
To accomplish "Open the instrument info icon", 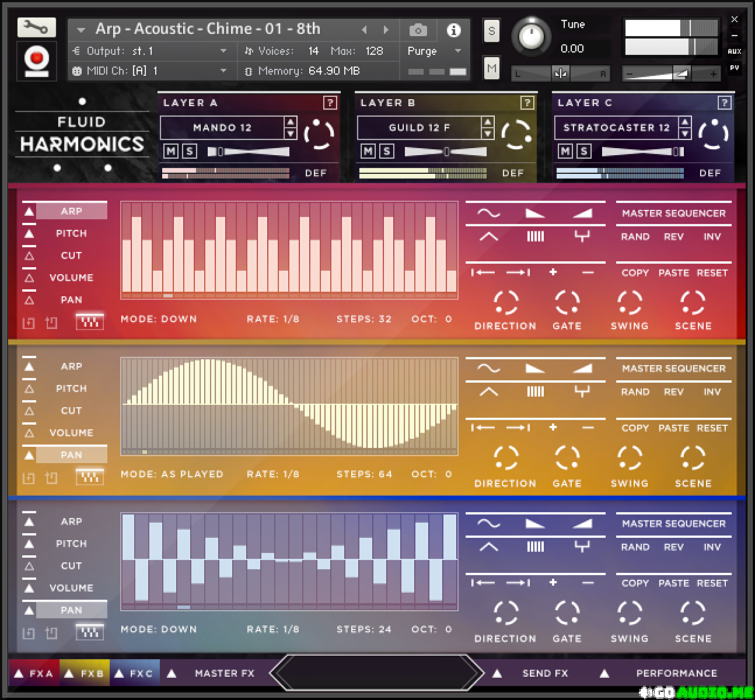I will click(453, 30).
